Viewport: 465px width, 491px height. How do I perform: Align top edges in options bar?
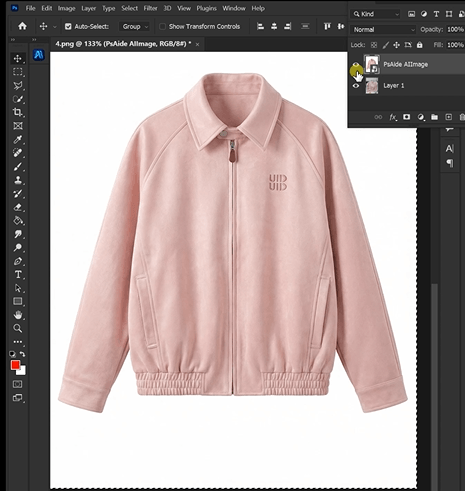(x=327, y=26)
